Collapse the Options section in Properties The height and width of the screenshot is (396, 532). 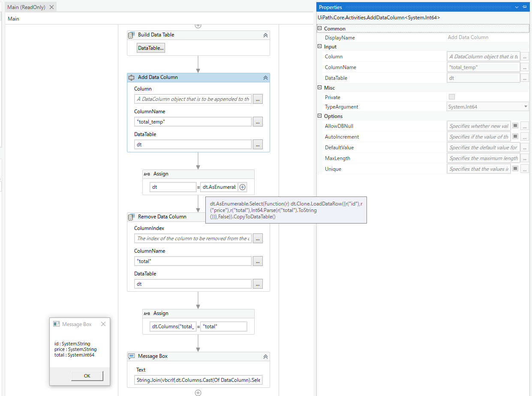tap(319, 116)
